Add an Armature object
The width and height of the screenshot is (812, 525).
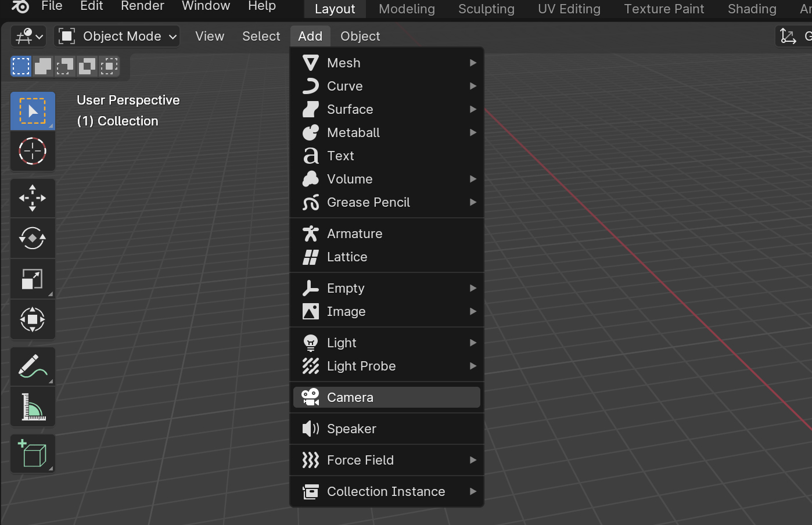point(387,233)
